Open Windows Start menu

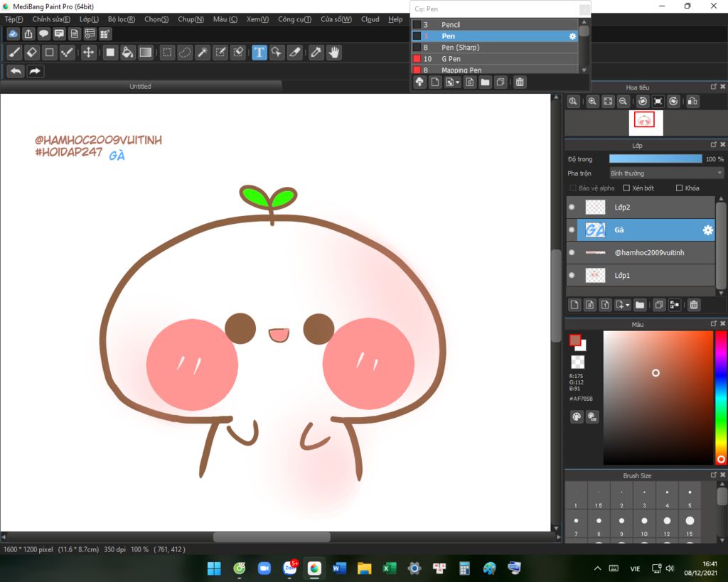pos(214,568)
